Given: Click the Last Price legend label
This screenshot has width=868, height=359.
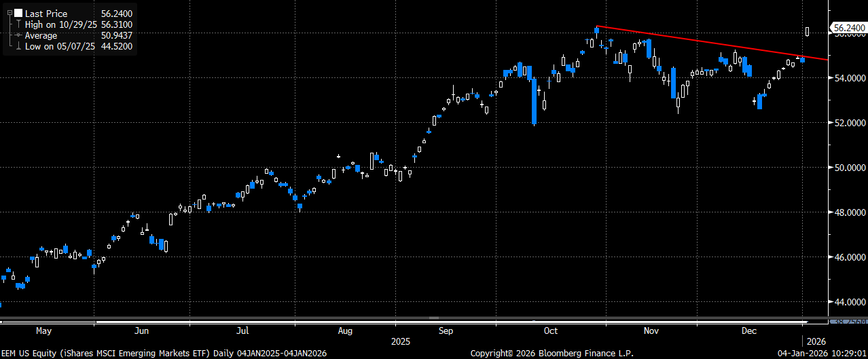Looking at the screenshot, I should point(45,14).
